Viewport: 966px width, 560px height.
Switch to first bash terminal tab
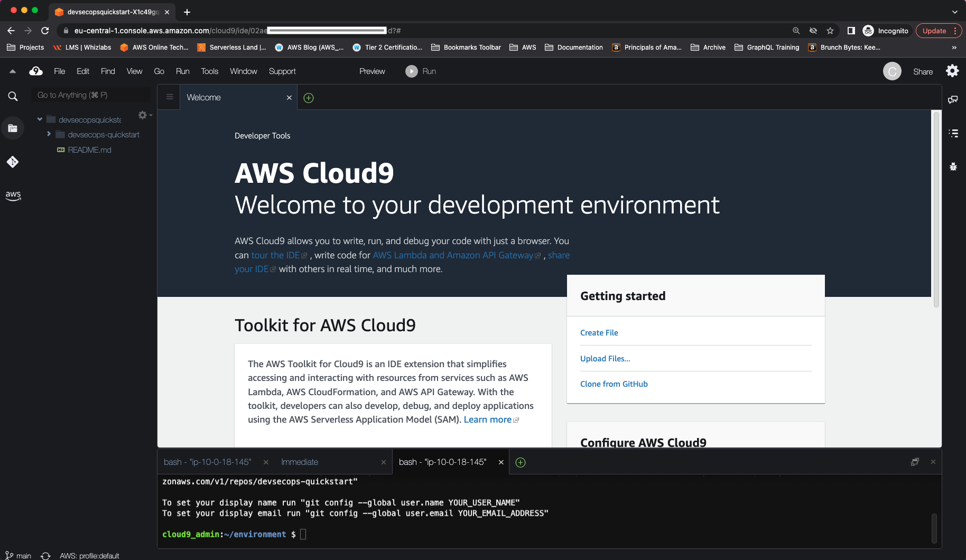207,462
